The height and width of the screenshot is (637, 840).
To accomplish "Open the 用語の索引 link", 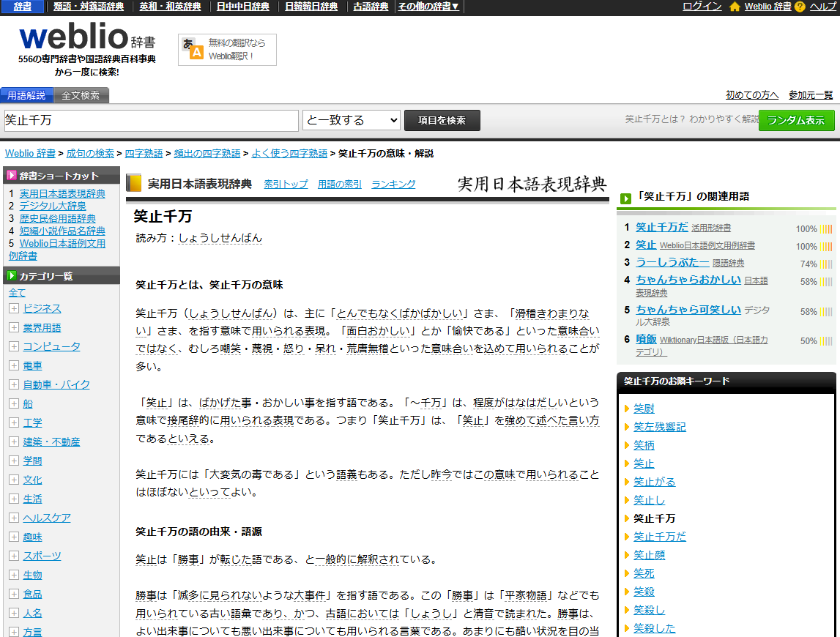I will coord(340,185).
